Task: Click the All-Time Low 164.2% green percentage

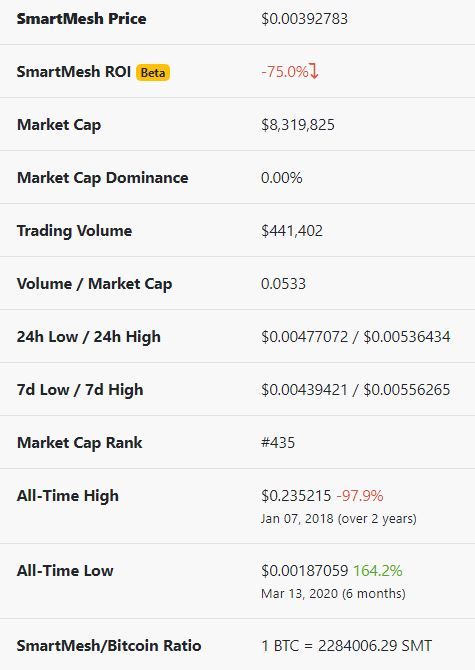Action: click(x=378, y=570)
